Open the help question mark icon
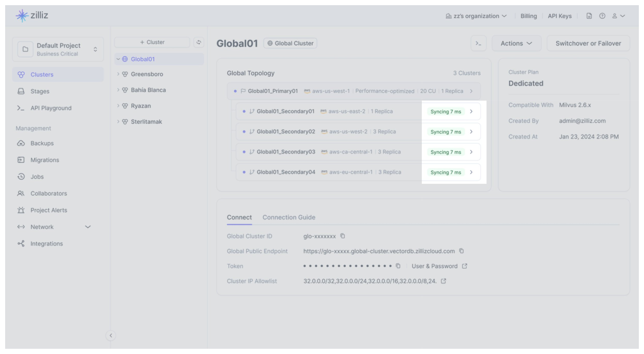Screen dimensions: 644x354 (602, 16)
